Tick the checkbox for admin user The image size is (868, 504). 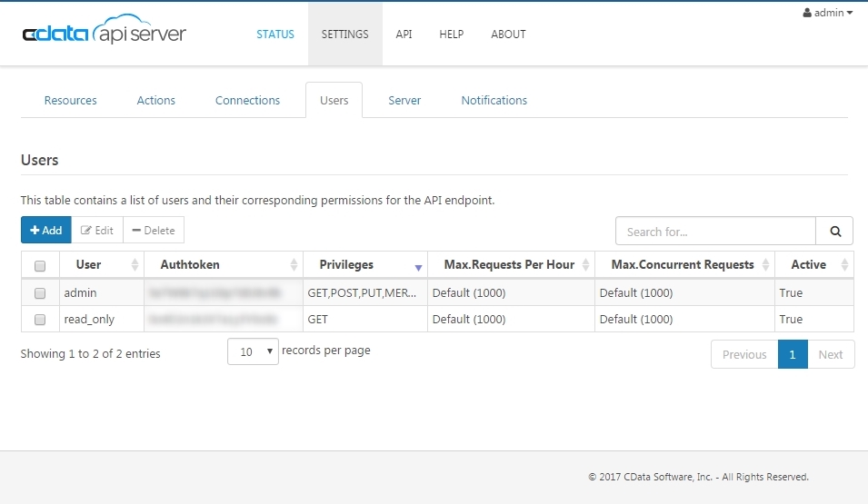click(x=40, y=293)
